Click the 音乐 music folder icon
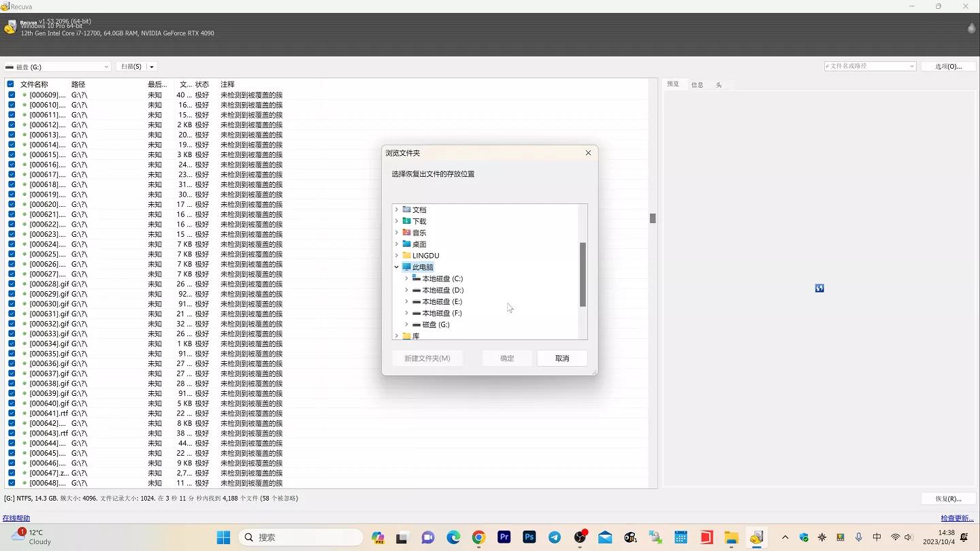This screenshot has height=551, width=980. pos(406,233)
